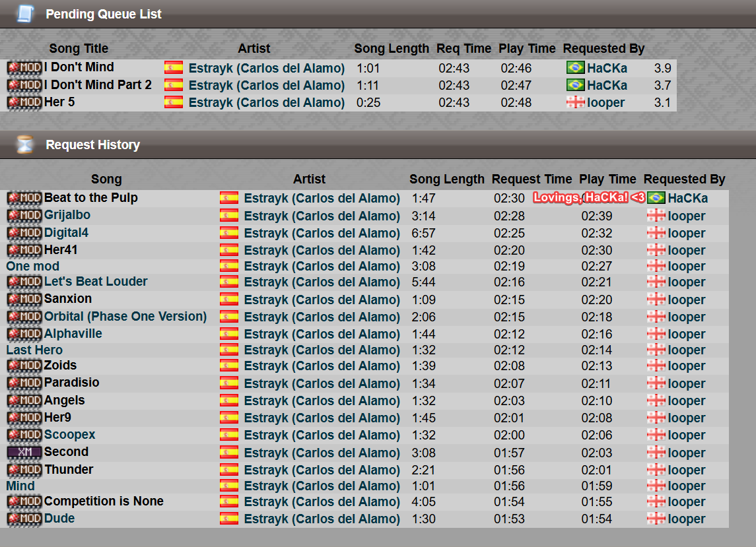Click Spain flag in the Grijalbo row
This screenshot has height=547, width=756.
pyautogui.click(x=229, y=216)
